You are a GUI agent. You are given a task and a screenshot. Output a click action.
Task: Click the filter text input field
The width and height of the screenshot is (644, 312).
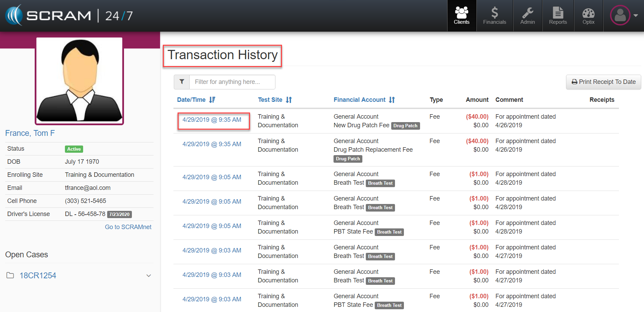point(232,82)
